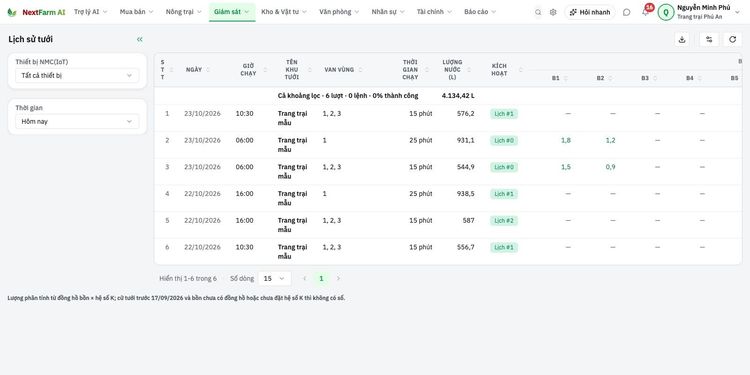
Task: Refresh the irrigation history table
Action: coord(732,40)
